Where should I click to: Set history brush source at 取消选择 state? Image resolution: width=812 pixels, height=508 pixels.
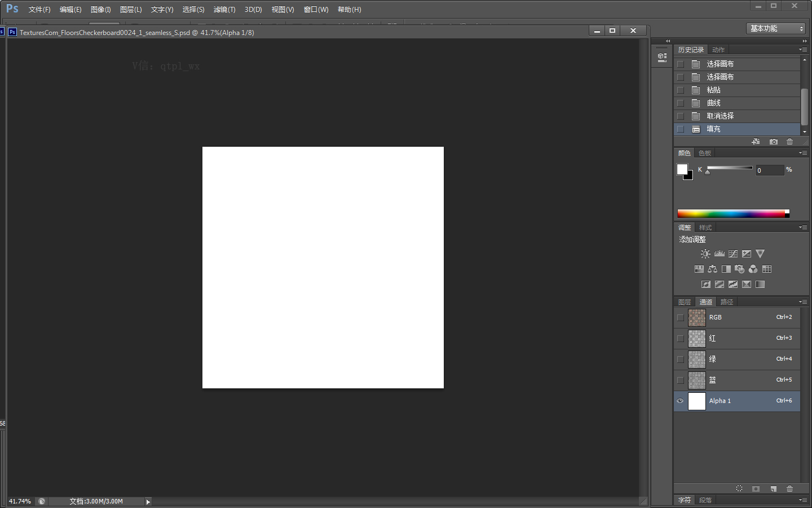click(x=680, y=116)
